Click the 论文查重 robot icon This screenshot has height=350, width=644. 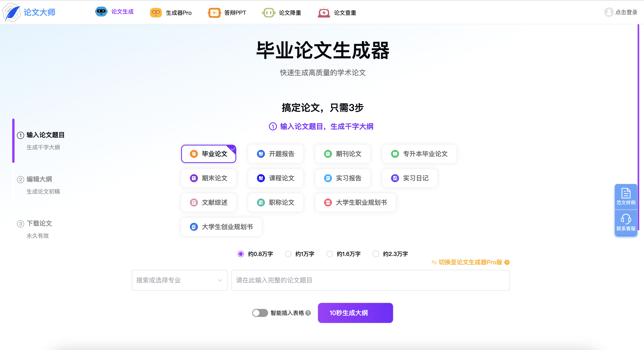[x=324, y=13]
